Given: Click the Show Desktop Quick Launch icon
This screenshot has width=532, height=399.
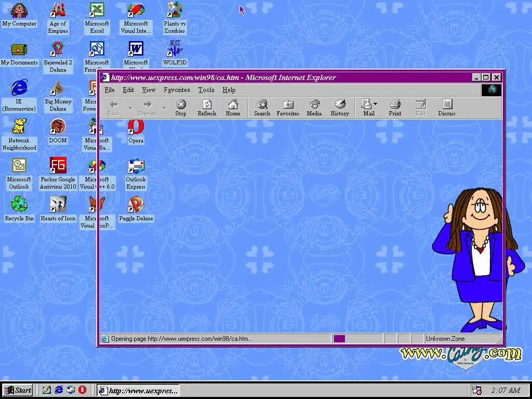Looking at the screenshot, I should click(x=47, y=390).
